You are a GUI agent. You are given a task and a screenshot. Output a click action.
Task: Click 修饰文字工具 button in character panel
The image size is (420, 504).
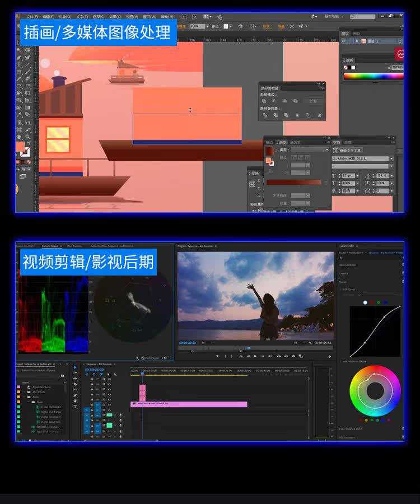coord(347,151)
